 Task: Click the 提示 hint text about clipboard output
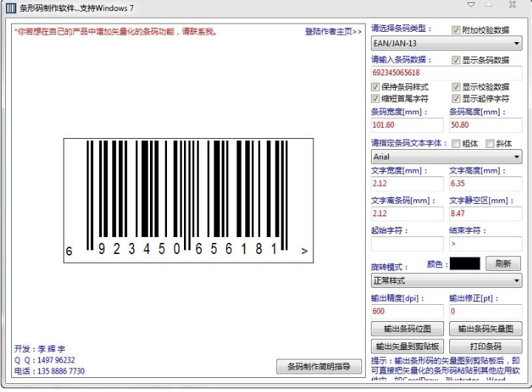click(x=446, y=369)
